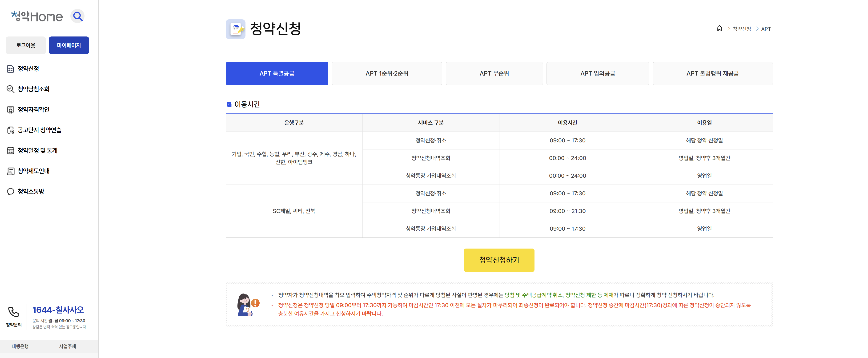The image size is (868, 358).
Task: Open the APT 무순위 tab
Action: [x=494, y=73]
